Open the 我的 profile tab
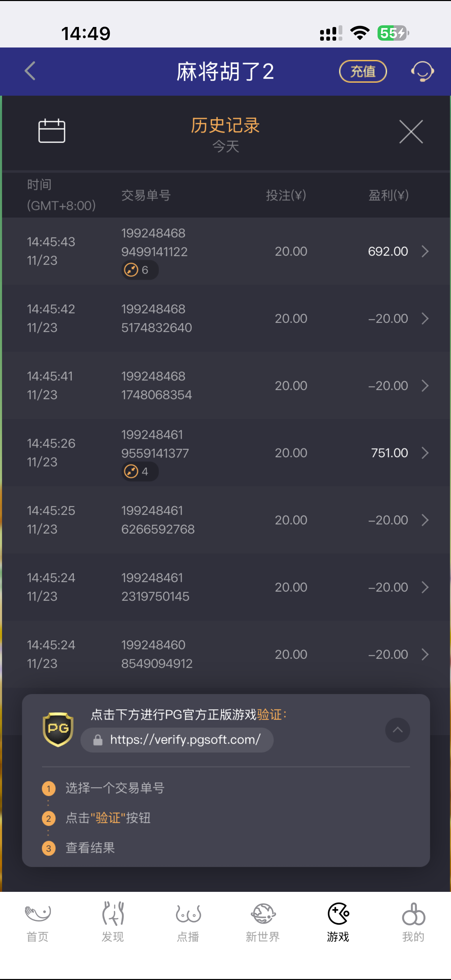Screen dimensions: 451x980 click(413, 922)
